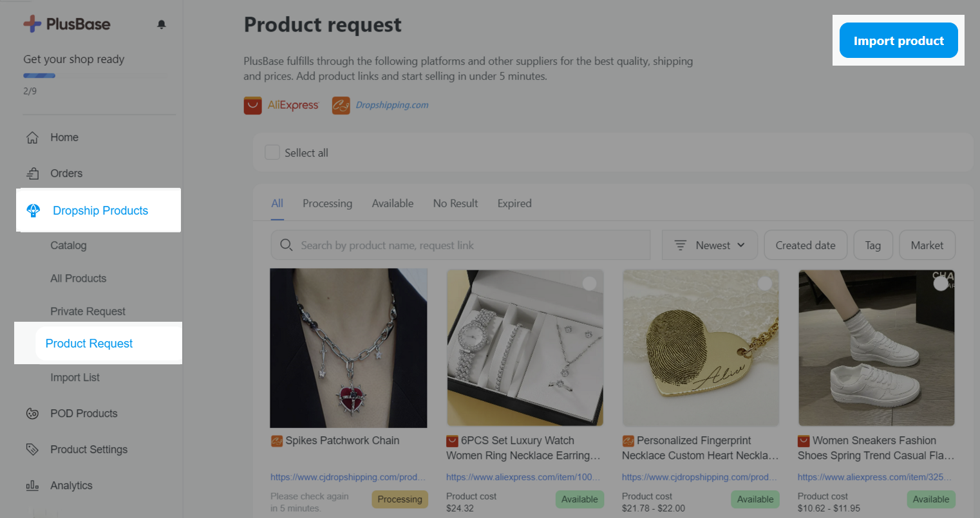The height and width of the screenshot is (518, 980).
Task: Click the Import product button
Action: (898, 41)
